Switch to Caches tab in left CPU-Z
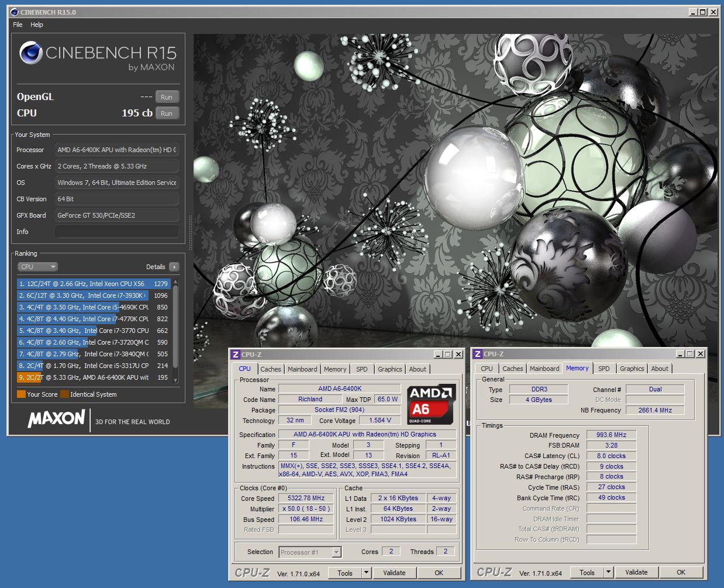The image size is (724, 588). [x=271, y=369]
